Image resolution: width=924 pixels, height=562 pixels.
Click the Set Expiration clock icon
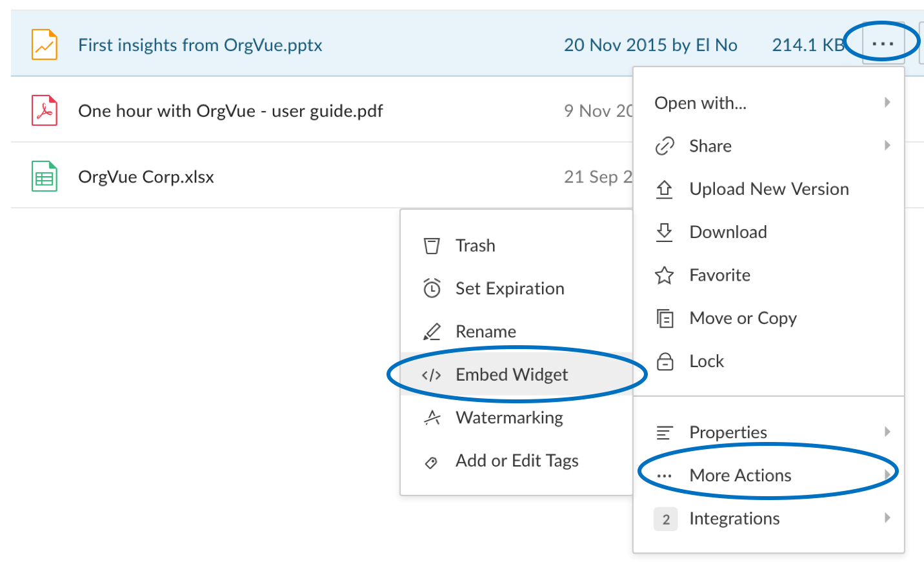click(x=432, y=288)
